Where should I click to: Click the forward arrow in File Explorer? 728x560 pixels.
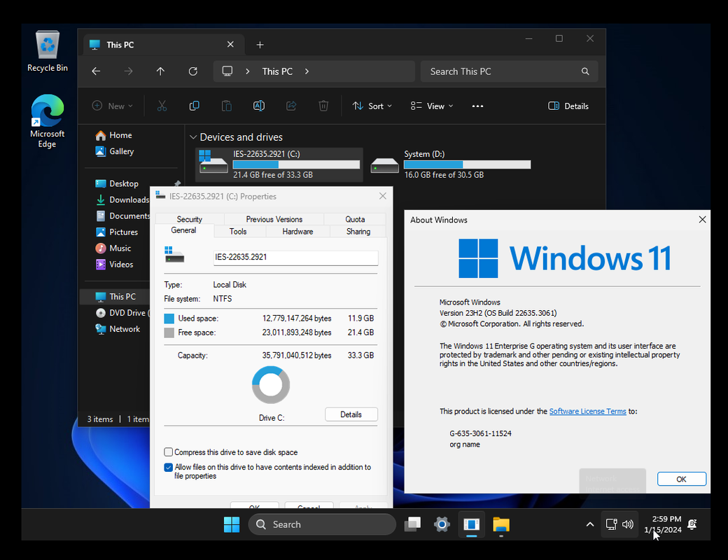pyautogui.click(x=129, y=71)
